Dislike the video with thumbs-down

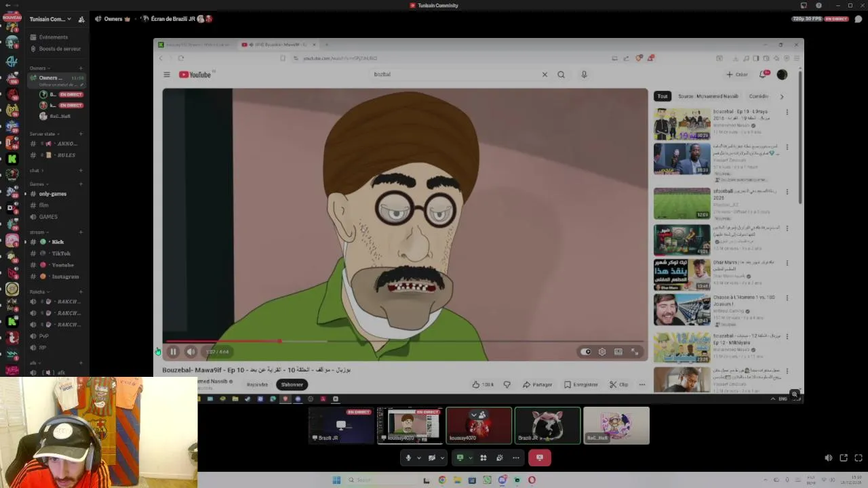click(507, 384)
